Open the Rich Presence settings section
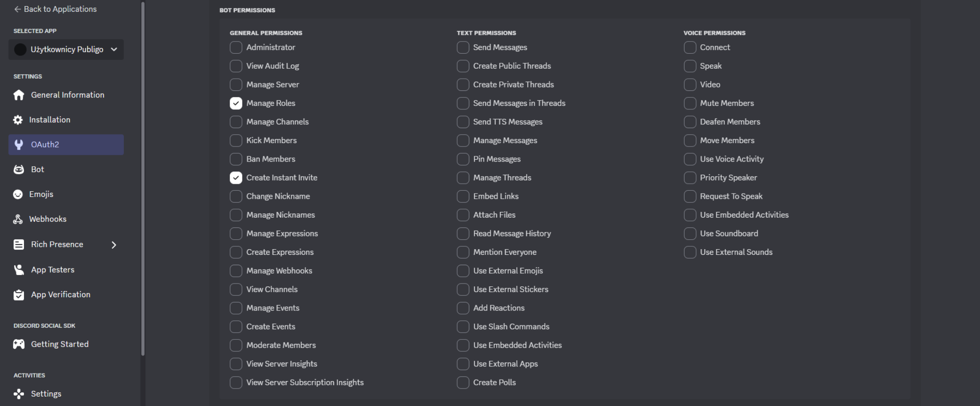The image size is (980, 406). 57,244
